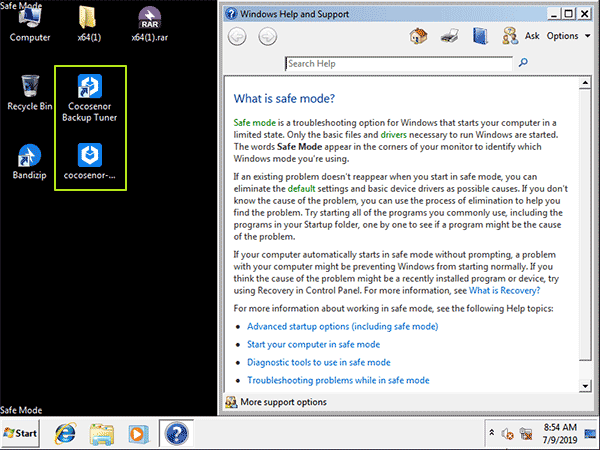Select the Cocosenor Backup Tuner shortcut

90,98
